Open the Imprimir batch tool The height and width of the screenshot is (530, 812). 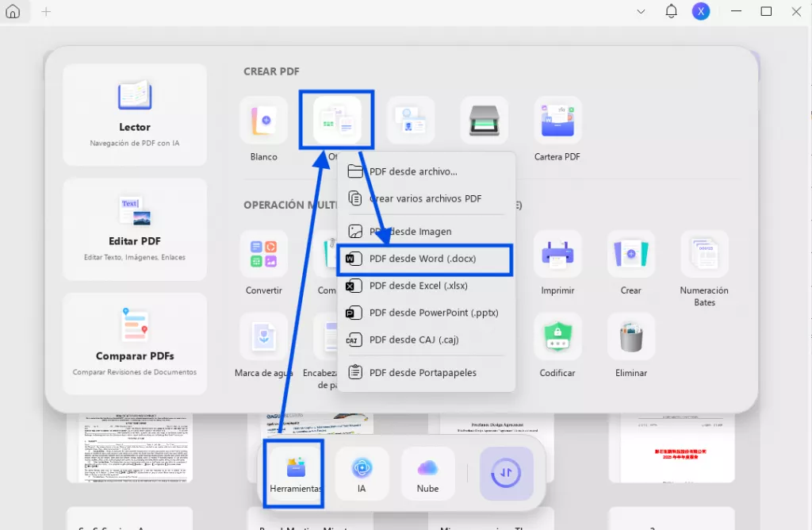click(x=557, y=254)
